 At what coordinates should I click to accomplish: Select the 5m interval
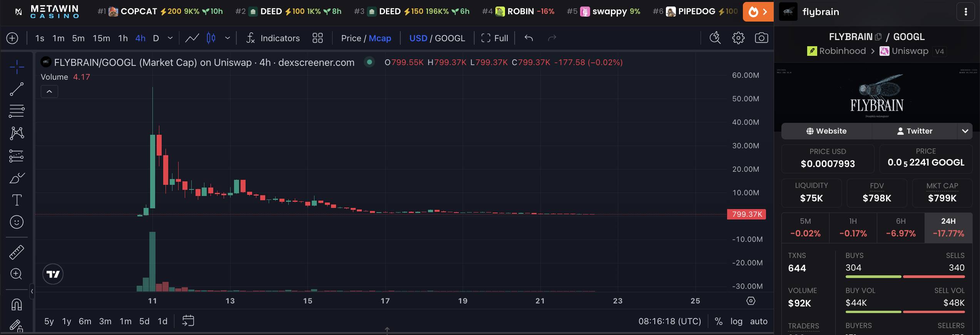pyautogui.click(x=78, y=38)
